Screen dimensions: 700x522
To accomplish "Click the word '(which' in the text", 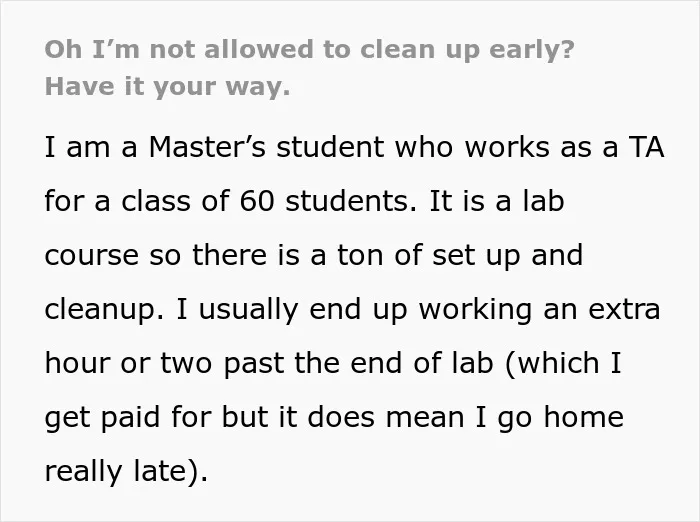I will 551,363.
